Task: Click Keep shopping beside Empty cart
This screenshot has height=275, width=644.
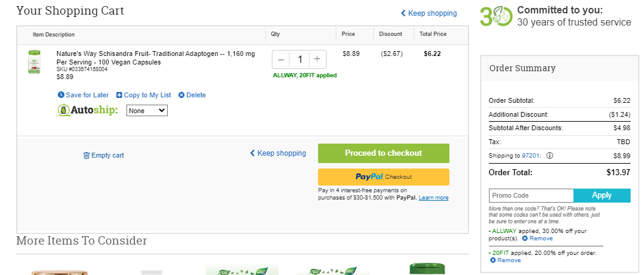Action: coord(278,153)
